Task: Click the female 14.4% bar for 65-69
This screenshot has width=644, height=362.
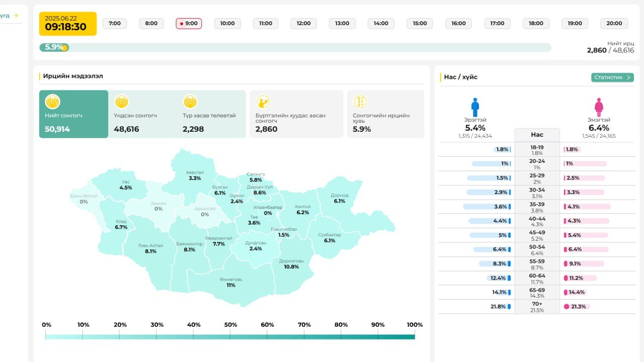Action: pos(575,292)
